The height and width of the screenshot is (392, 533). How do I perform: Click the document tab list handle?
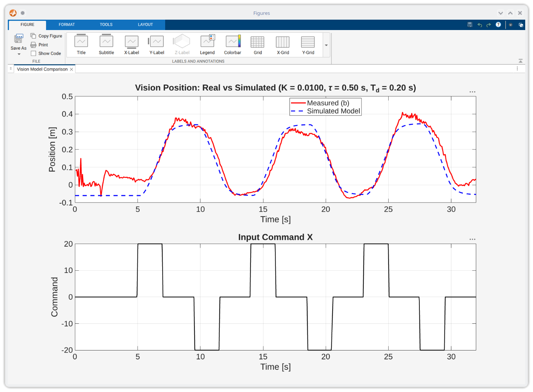[x=11, y=69]
